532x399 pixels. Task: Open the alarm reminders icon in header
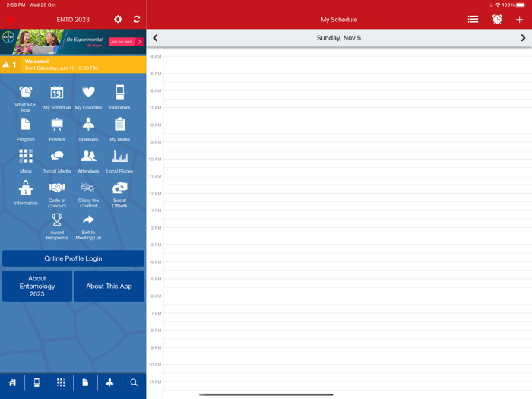click(x=497, y=19)
